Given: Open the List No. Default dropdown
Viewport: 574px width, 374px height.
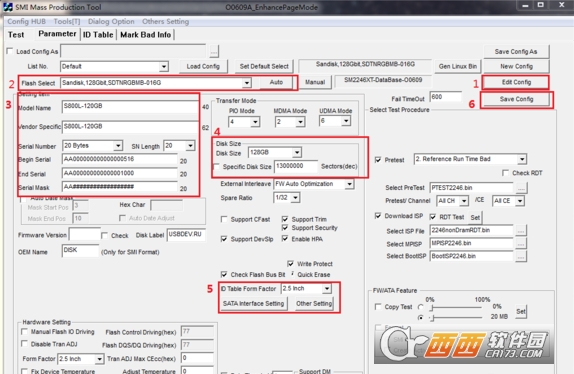Looking at the screenshot, I should tap(164, 67).
